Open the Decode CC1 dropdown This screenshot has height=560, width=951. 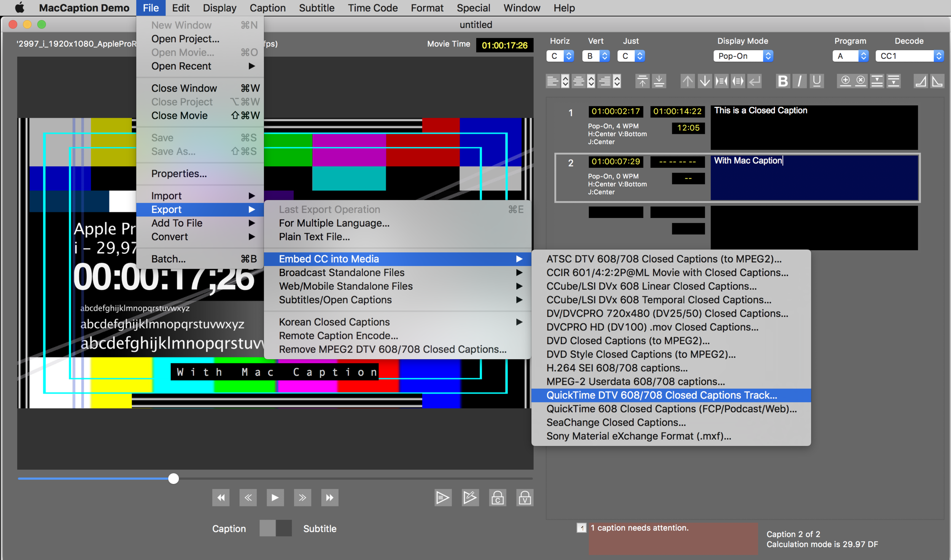910,56
